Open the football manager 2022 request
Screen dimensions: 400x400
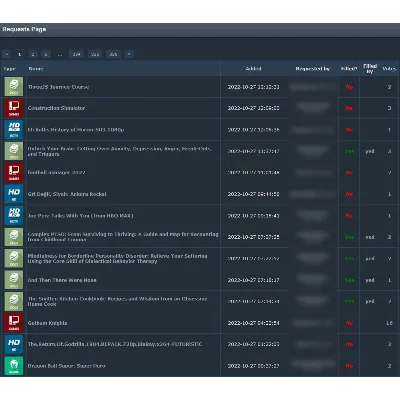[56, 172]
